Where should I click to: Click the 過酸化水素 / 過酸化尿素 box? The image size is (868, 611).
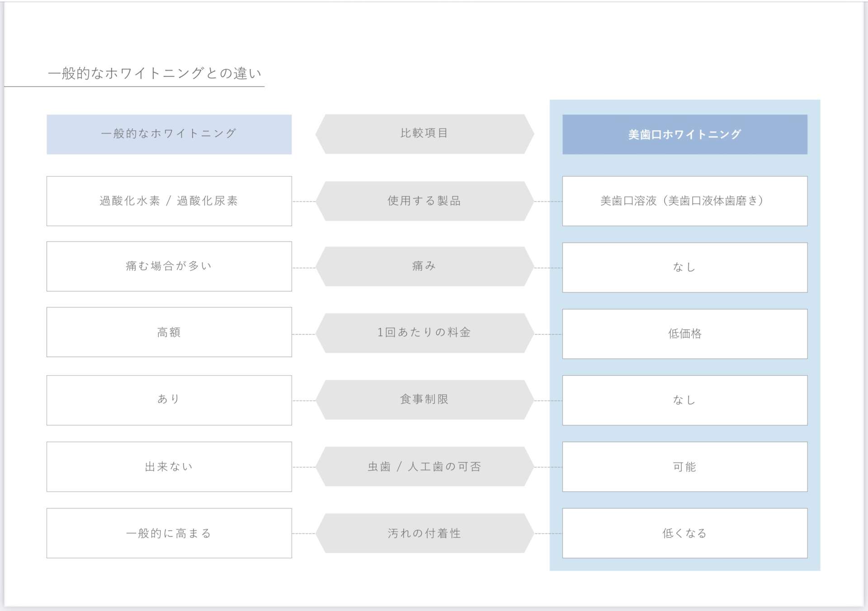[169, 201]
